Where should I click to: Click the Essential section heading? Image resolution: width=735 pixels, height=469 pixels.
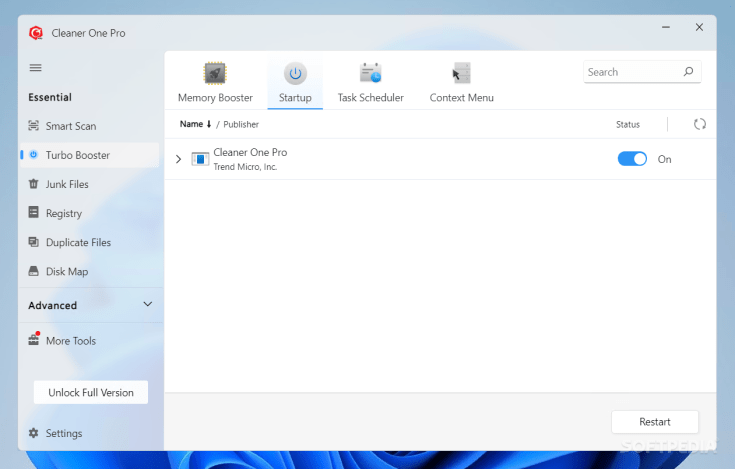coord(50,97)
